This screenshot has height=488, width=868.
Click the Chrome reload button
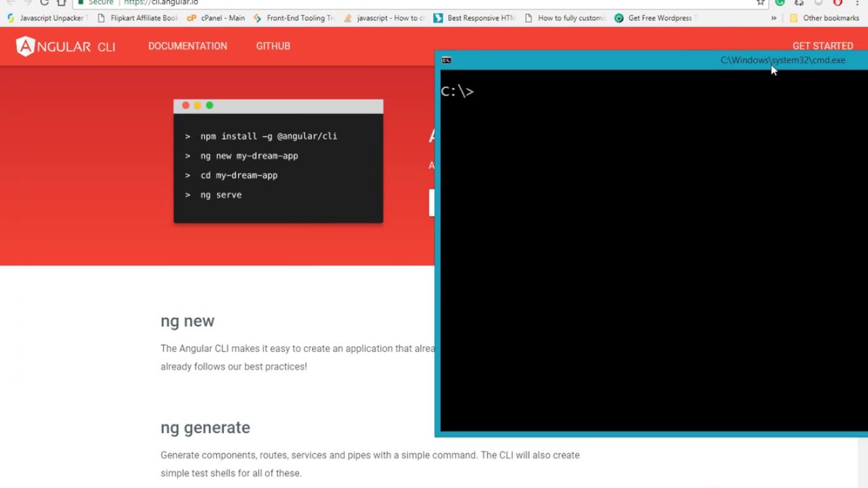pyautogui.click(x=44, y=3)
